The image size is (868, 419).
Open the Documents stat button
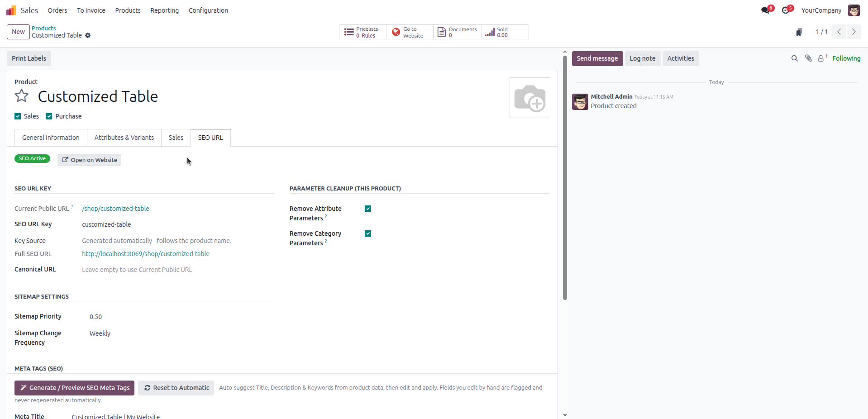click(458, 32)
